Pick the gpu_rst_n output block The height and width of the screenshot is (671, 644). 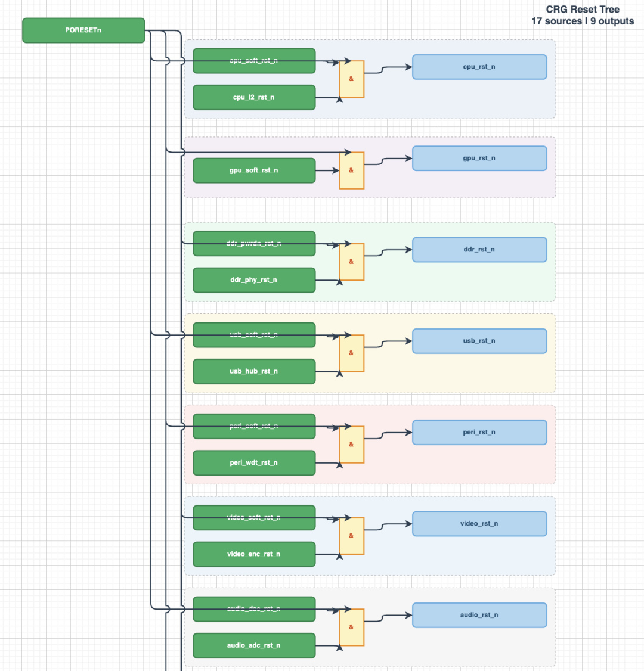(x=479, y=159)
